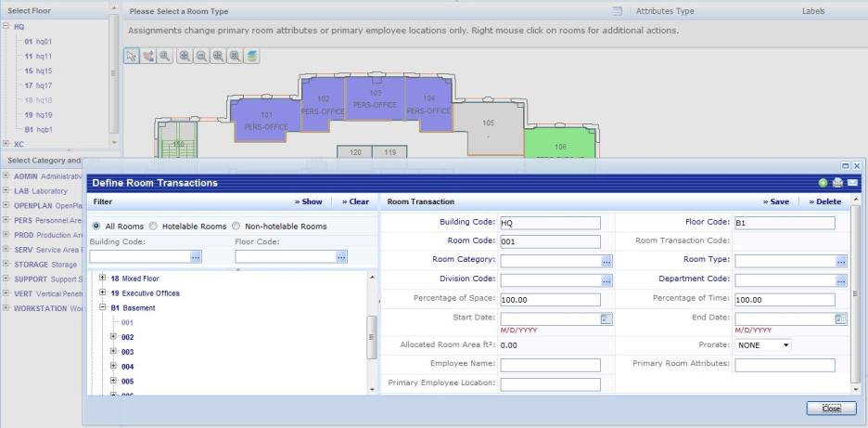Click the printer icon in dialog header
Viewport: 868px width, 428px height.
836,184
